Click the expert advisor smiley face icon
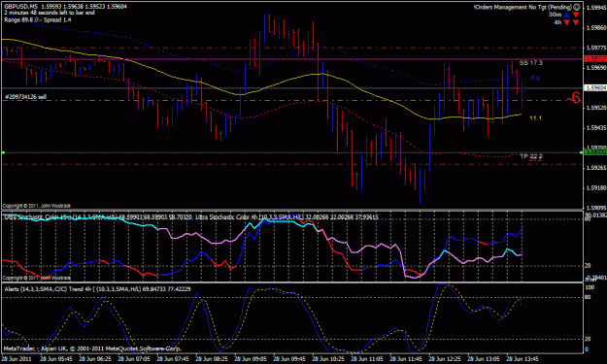Screen dimensions: 607x364 (577, 7)
